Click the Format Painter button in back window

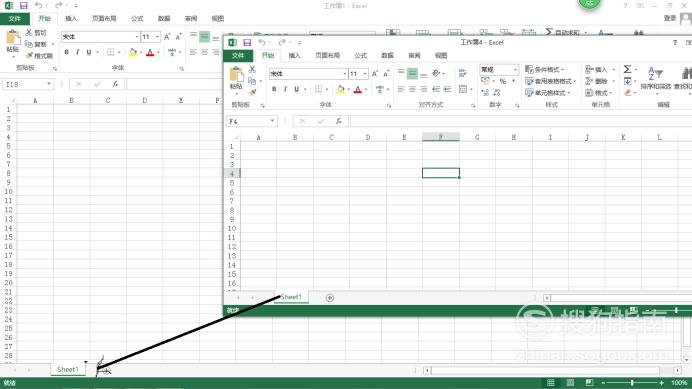pyautogui.click(x=39, y=56)
